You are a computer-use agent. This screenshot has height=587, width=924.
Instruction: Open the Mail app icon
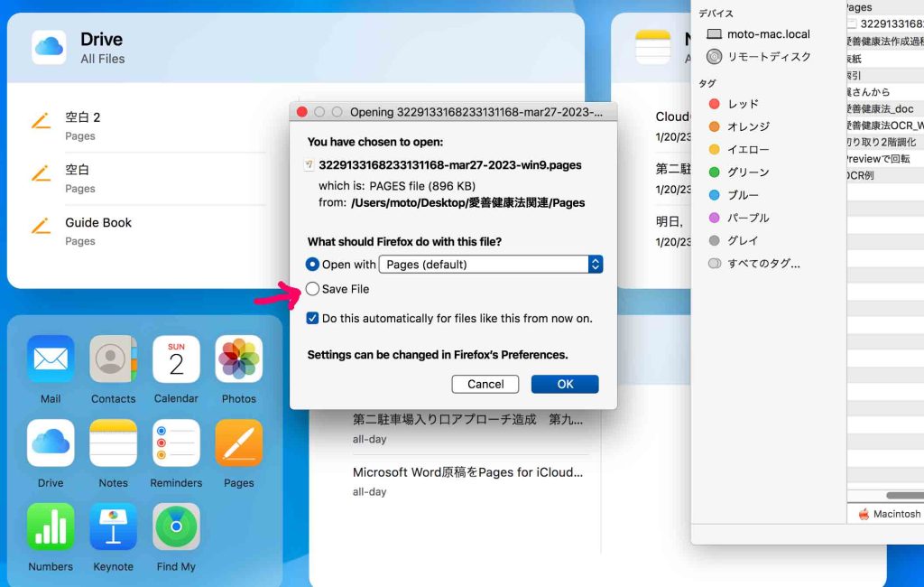(51, 359)
